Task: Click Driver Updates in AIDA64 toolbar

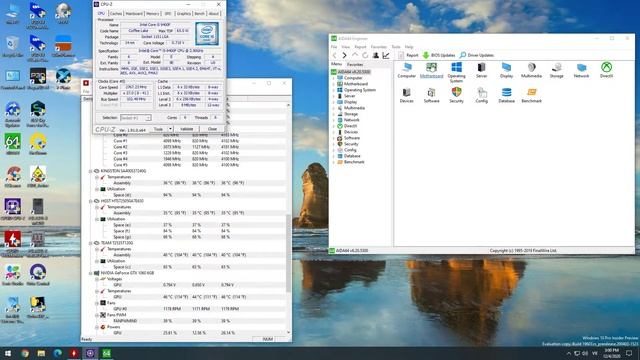Action: [477, 55]
